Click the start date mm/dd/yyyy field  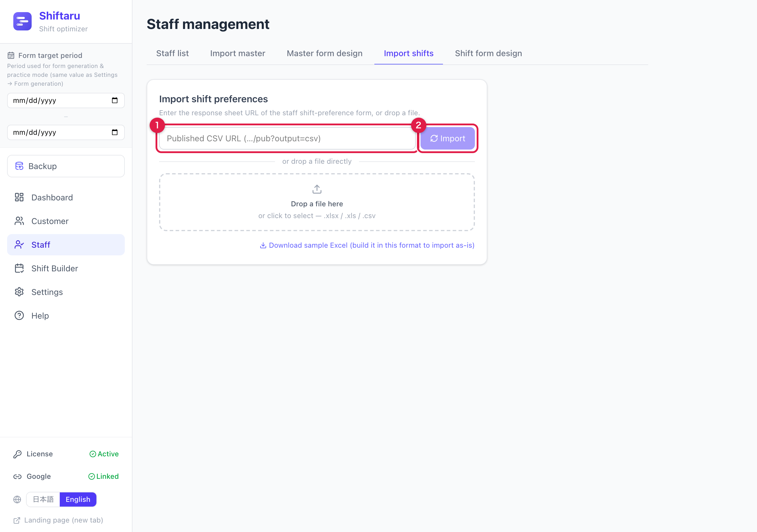tap(66, 100)
